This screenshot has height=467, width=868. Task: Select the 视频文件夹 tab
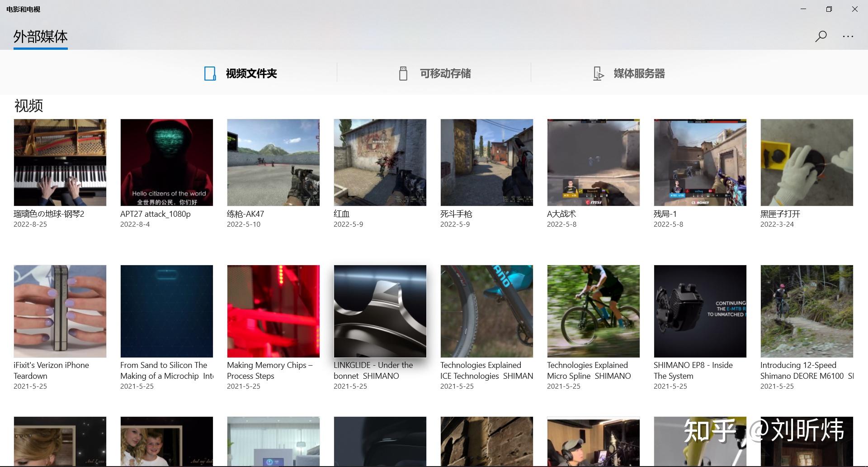(241, 73)
